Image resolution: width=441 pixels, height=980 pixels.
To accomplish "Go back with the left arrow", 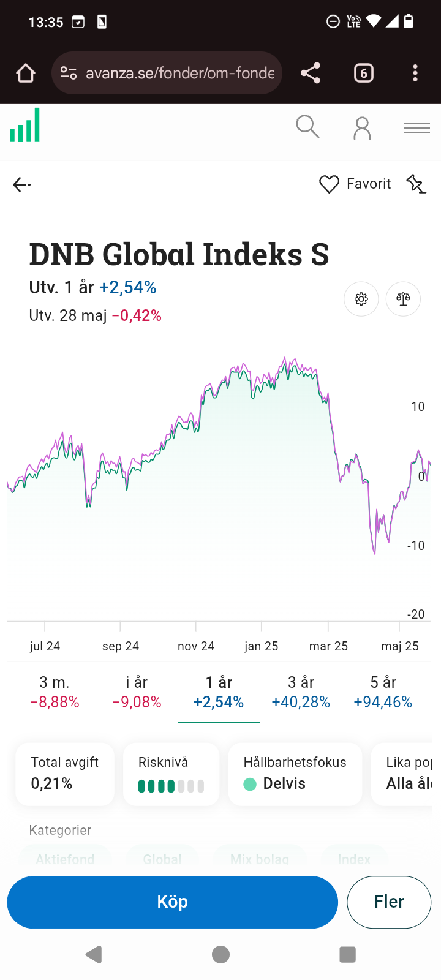I will pos(21,184).
